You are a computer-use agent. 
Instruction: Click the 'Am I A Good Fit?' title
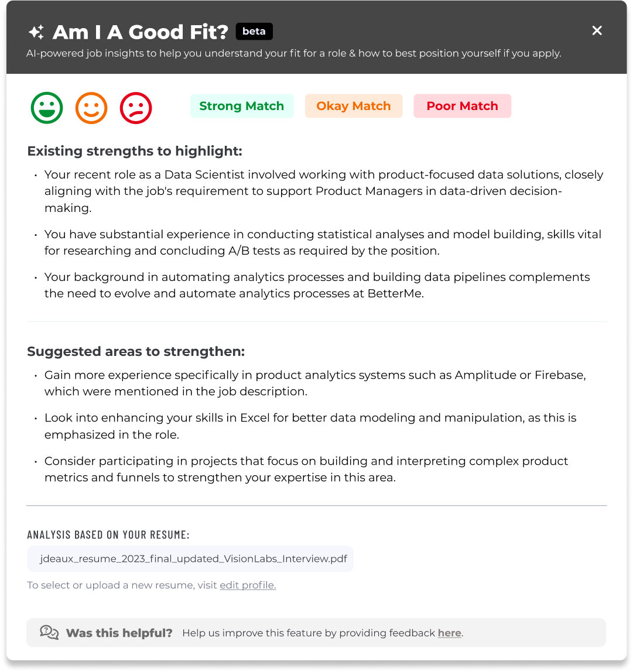[141, 32]
